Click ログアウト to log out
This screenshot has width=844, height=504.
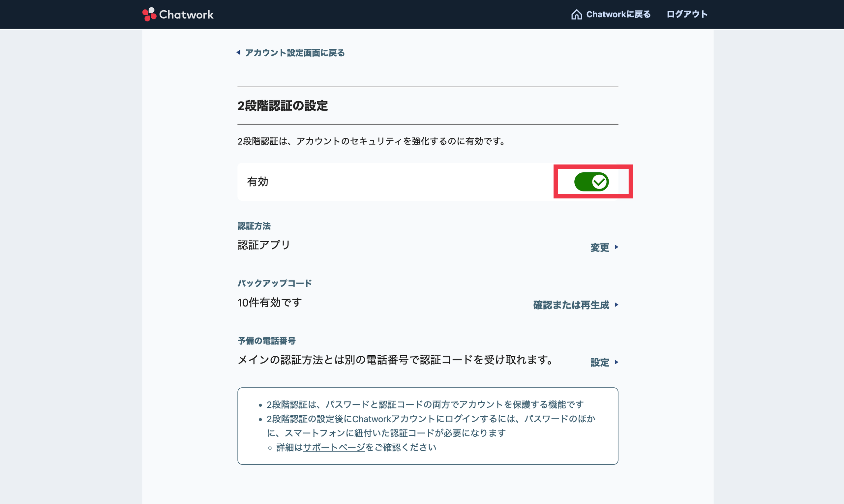687,14
